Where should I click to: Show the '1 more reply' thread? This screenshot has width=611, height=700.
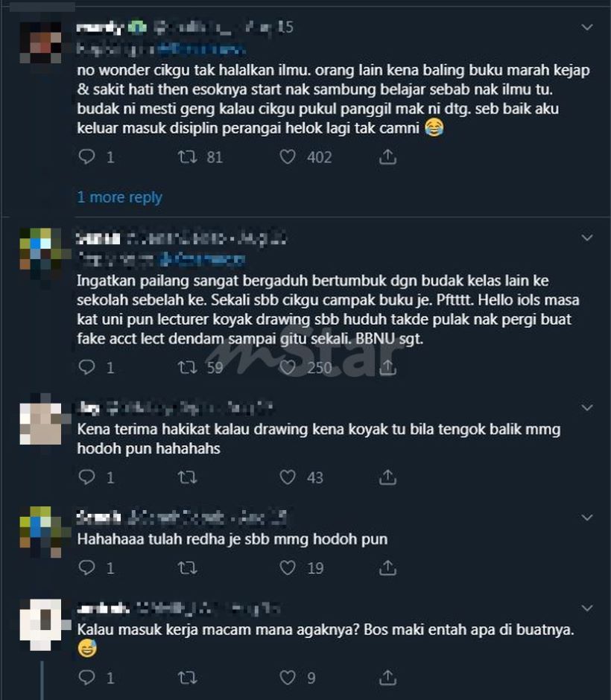tap(120, 197)
